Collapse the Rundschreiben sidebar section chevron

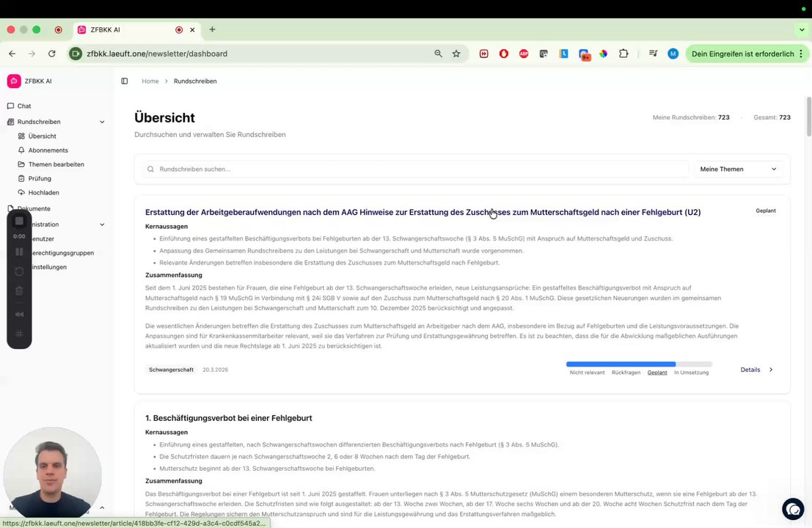coord(102,122)
